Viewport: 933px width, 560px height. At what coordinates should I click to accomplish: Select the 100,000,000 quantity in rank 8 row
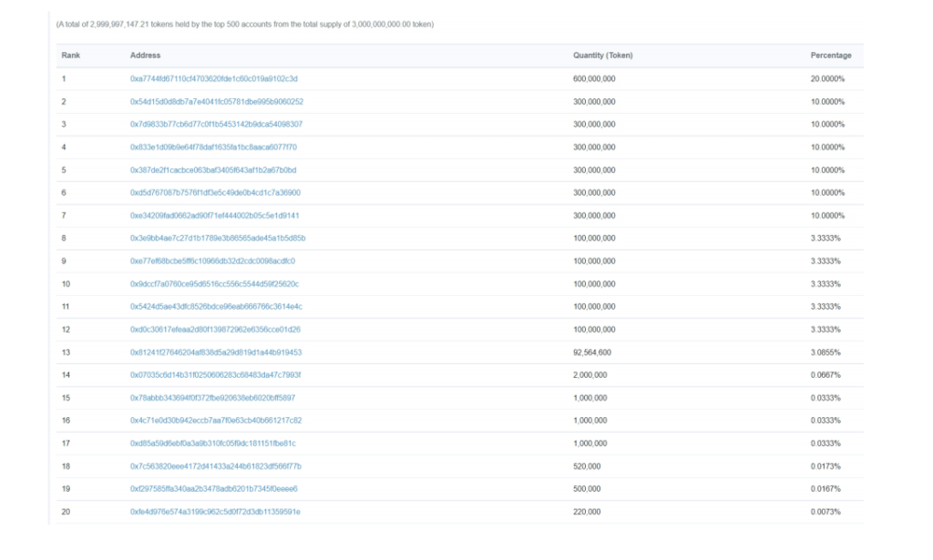point(594,238)
